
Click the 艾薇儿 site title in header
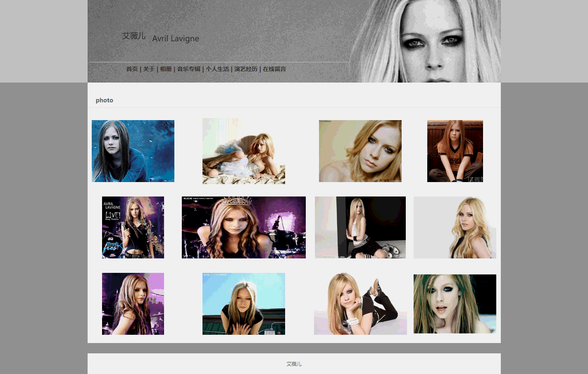click(134, 36)
